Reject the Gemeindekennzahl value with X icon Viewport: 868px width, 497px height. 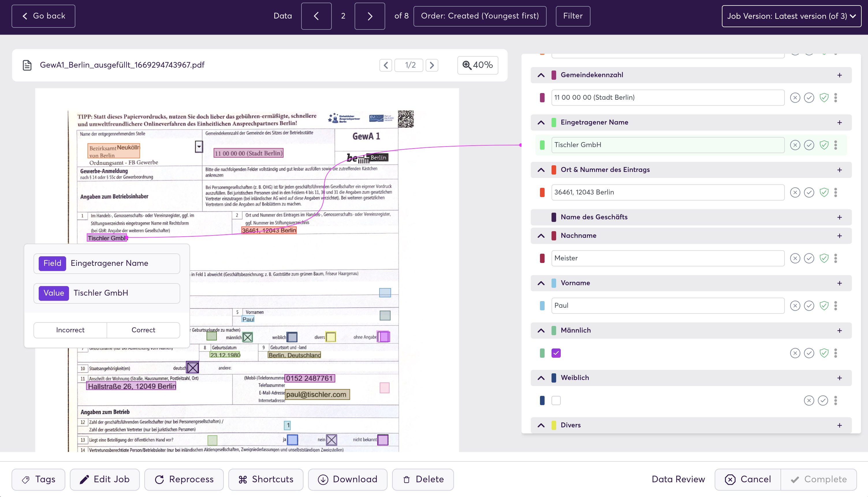[795, 98]
